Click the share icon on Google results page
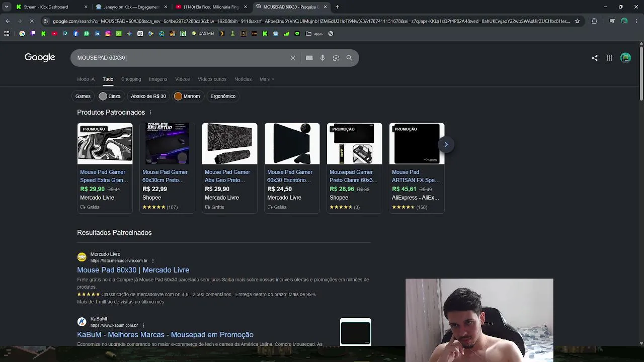The width and height of the screenshot is (644, 362). point(595,58)
